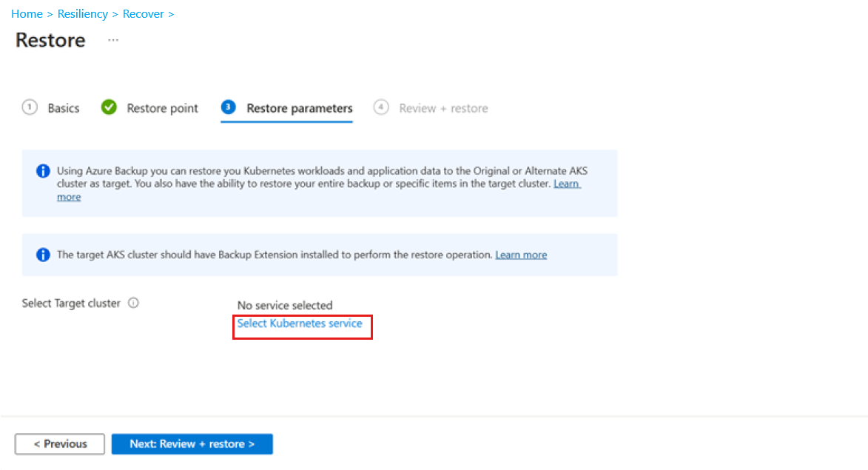Viewport: 868px width, 470px height.
Task: Click the circled step 1 icon for Basics
Action: coord(29,107)
